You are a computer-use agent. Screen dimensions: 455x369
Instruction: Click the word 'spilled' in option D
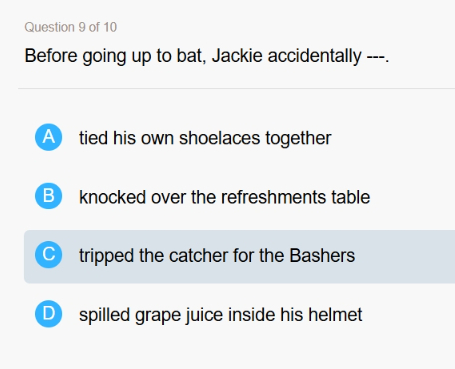(104, 315)
